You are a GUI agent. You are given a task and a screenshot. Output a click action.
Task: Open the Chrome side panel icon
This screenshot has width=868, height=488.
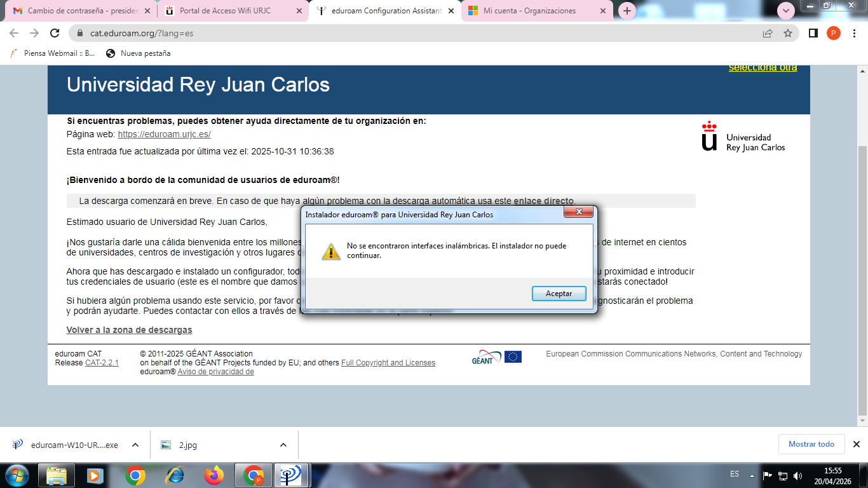point(813,33)
